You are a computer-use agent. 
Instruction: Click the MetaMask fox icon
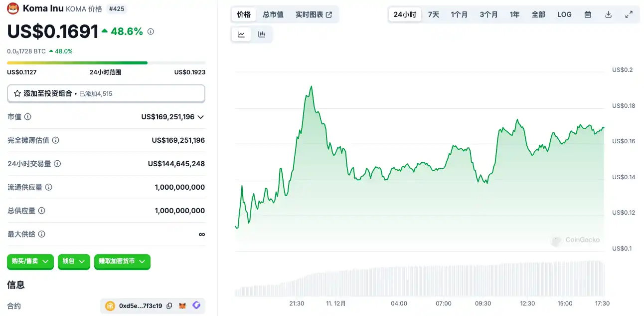(183, 306)
